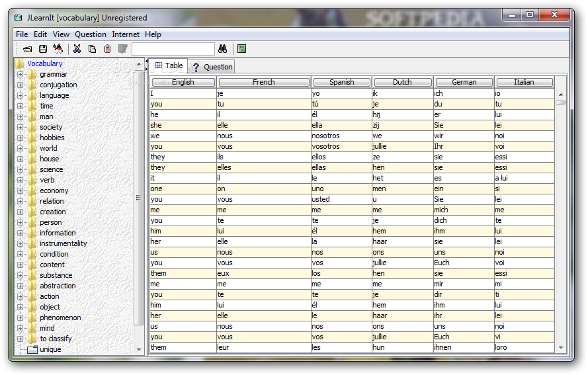Select the abstraction tree item
The height and width of the screenshot is (375, 588).
[x=58, y=286]
